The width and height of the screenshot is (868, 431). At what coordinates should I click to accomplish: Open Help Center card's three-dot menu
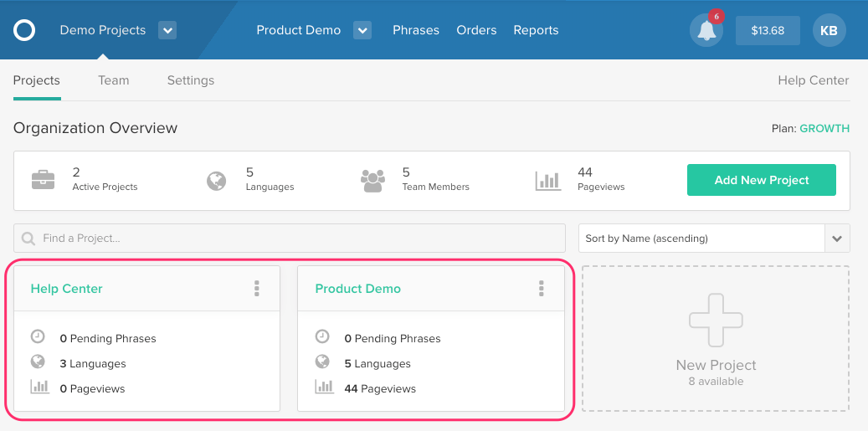[256, 288]
